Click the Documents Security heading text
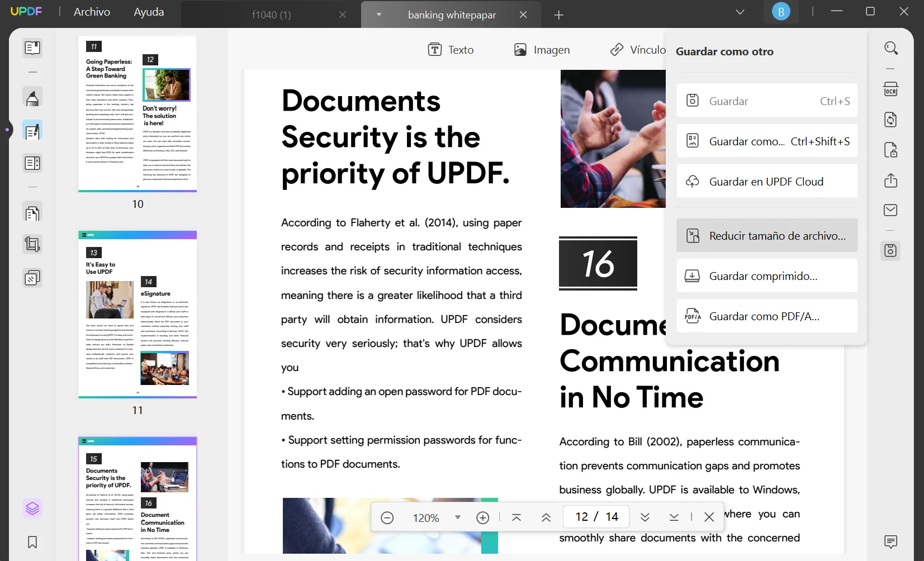This screenshot has height=561, width=924. pos(395,137)
